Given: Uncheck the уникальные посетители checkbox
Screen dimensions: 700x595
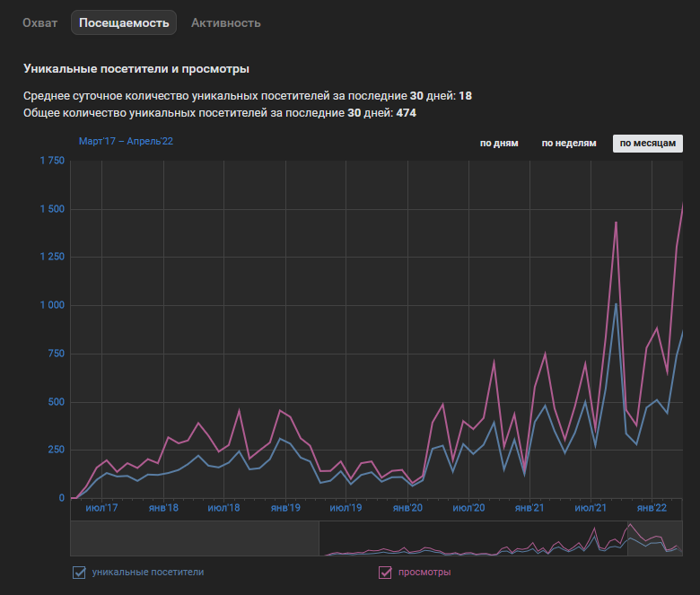Looking at the screenshot, I should (79, 572).
